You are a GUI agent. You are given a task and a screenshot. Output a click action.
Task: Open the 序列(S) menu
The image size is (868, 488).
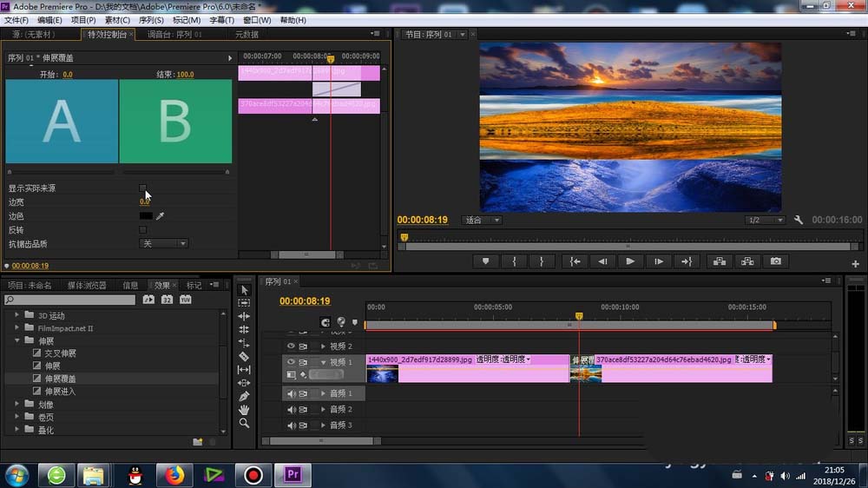tap(151, 20)
